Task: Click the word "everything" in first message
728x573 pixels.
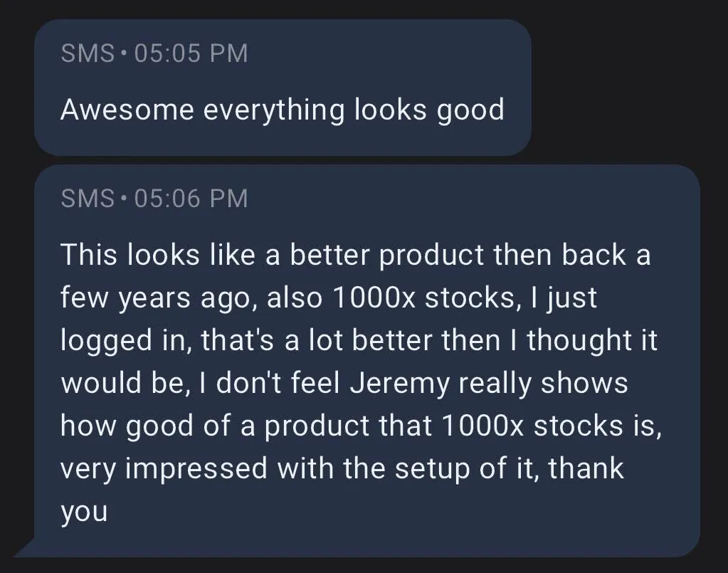Action: pyautogui.click(x=274, y=110)
